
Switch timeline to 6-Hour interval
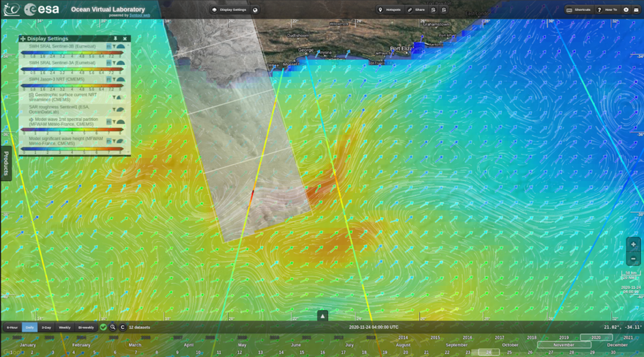(x=12, y=328)
